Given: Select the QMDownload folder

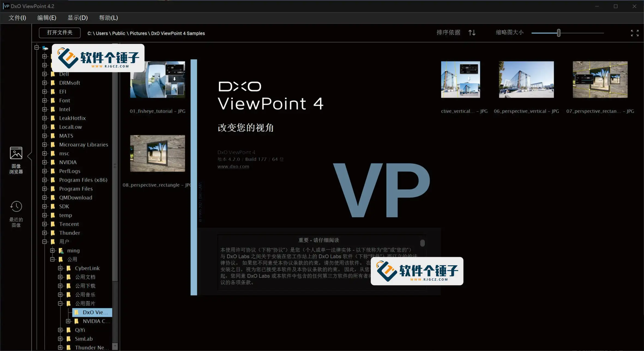Looking at the screenshot, I should click(76, 198).
